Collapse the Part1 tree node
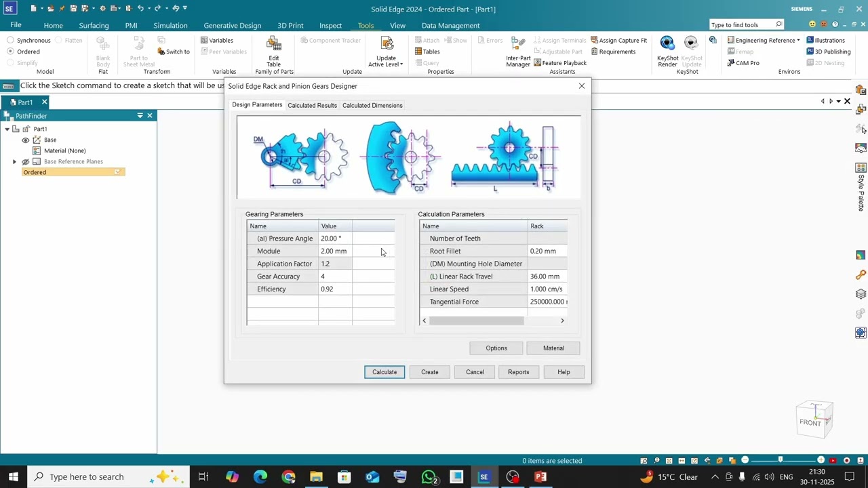The height and width of the screenshot is (488, 868). pos(7,129)
